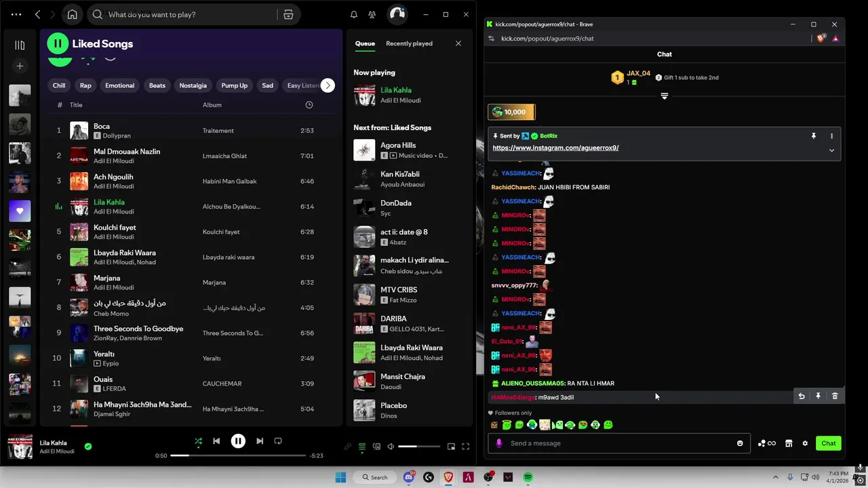Pin HAMza04largo's chat message
The width and height of the screenshot is (868, 488).
pos(818,396)
